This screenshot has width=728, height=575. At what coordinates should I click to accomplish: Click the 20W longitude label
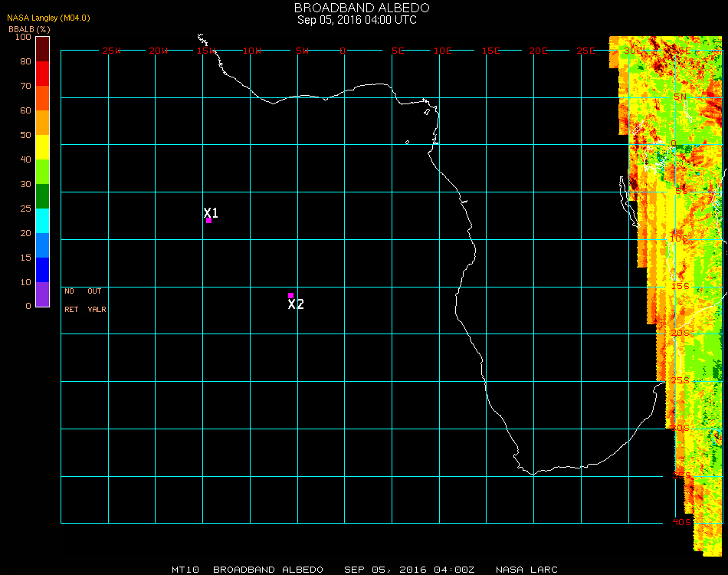(x=159, y=51)
